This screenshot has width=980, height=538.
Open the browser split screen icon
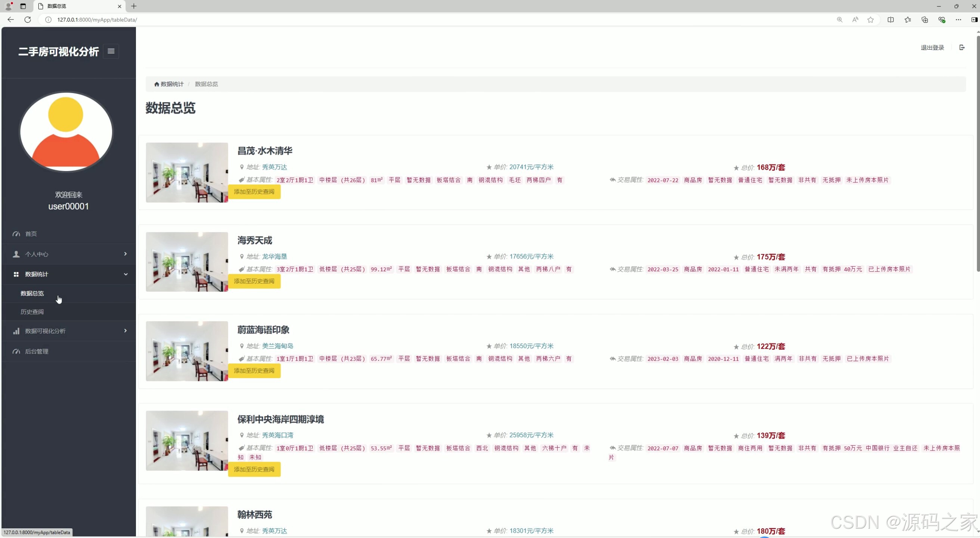pyautogui.click(x=891, y=20)
